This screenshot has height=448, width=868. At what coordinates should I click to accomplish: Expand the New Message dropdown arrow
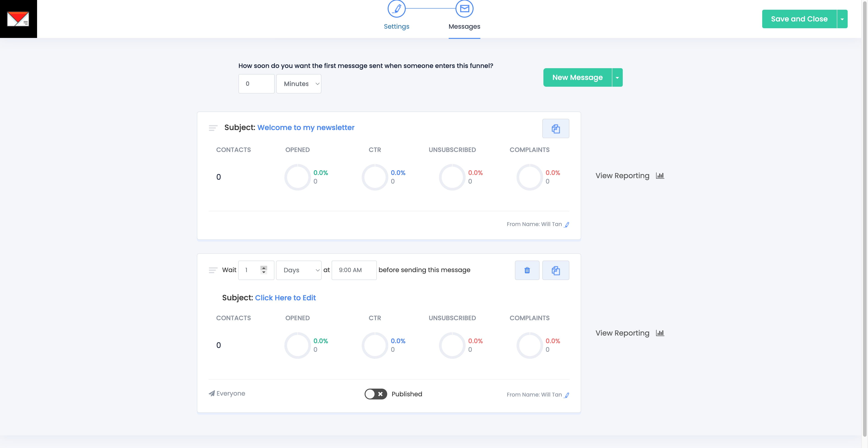(x=617, y=78)
